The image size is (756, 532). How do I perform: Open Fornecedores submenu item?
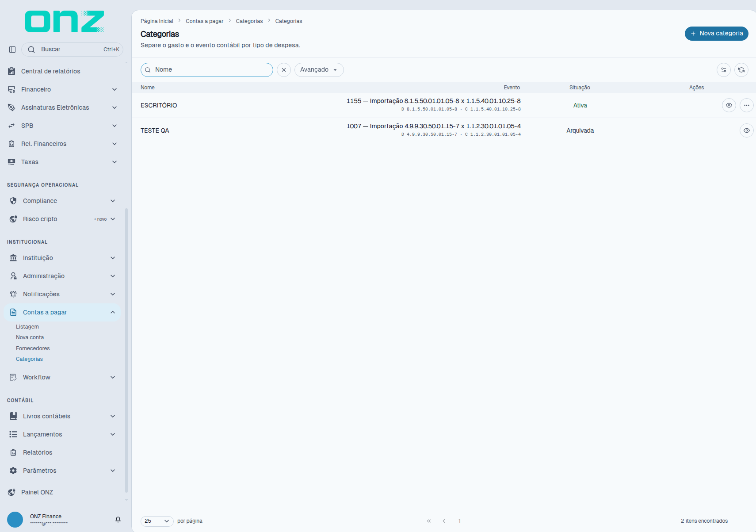33,348
